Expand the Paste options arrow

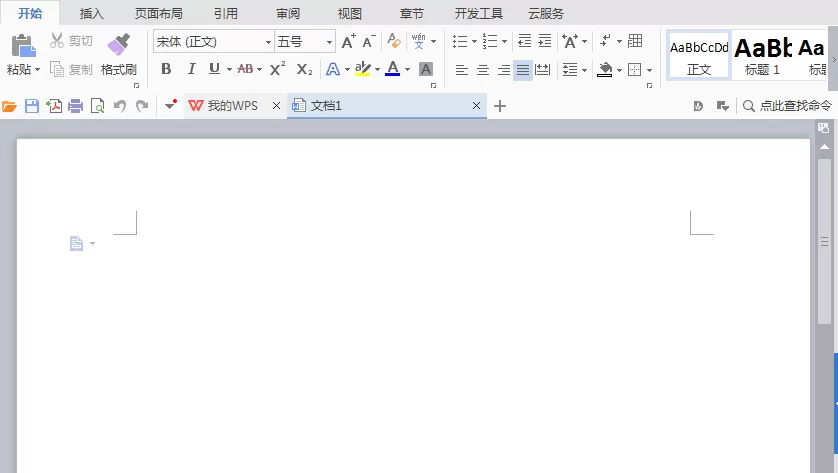click(x=37, y=69)
